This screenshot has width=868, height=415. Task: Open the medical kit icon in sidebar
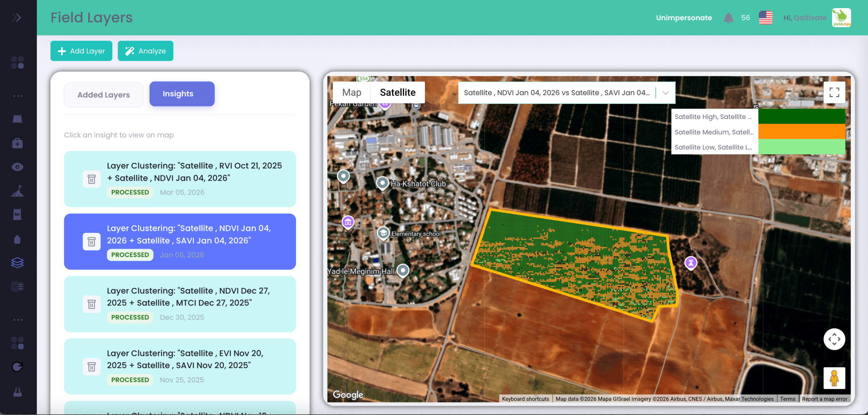pyautogui.click(x=17, y=143)
